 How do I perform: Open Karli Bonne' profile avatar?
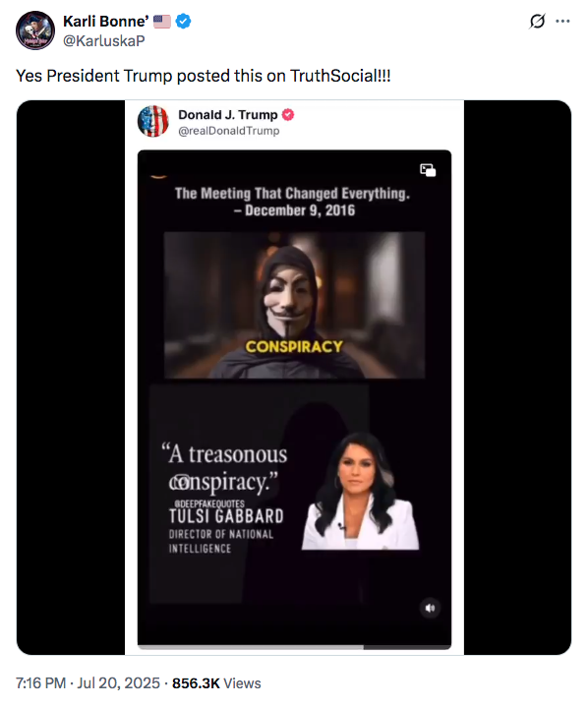tap(35, 30)
